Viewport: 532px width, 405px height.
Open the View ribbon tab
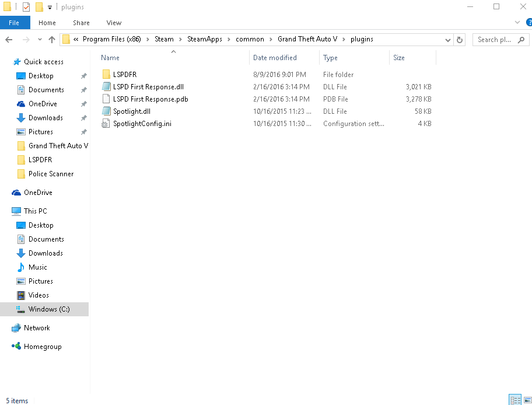[114, 23]
